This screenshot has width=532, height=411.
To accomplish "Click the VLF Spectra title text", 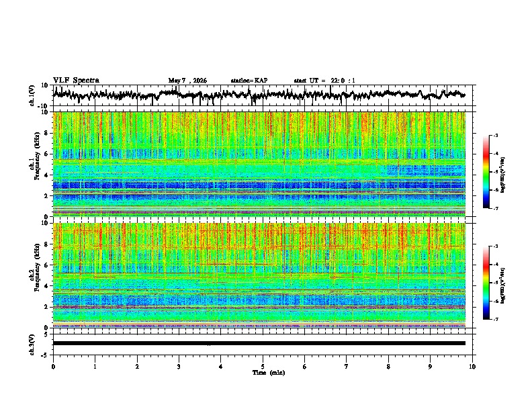I will pyautogui.click(x=76, y=81).
